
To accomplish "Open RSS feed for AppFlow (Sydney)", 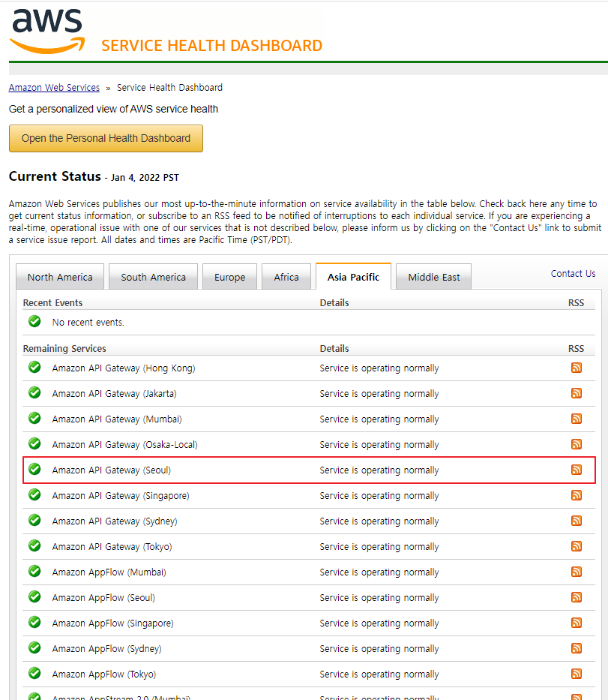I will (577, 648).
